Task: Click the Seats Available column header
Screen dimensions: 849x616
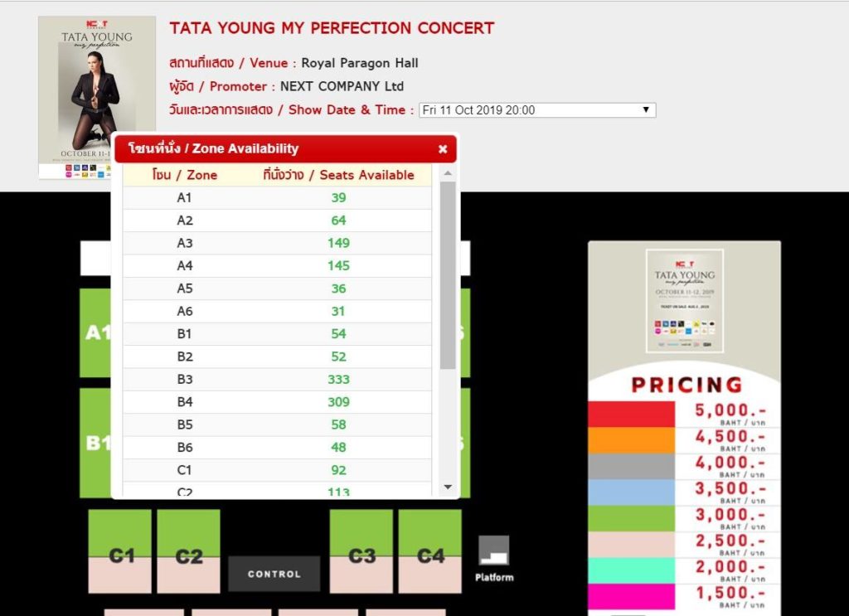Action: click(338, 175)
